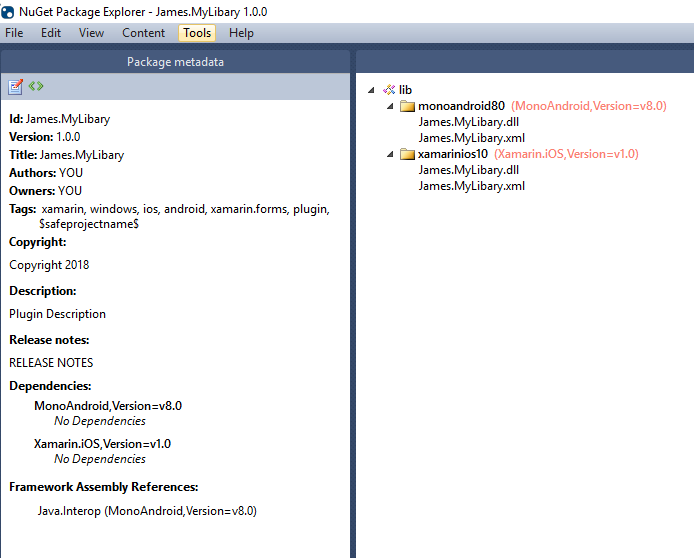694x558 pixels.
Task: Click the xamarinios10 folder icon
Action: click(407, 154)
